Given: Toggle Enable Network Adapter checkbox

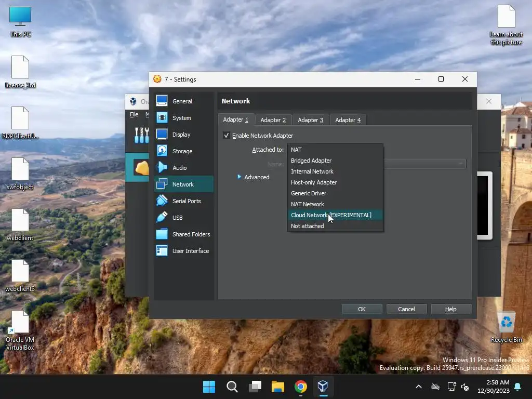Looking at the screenshot, I should 227,136.
